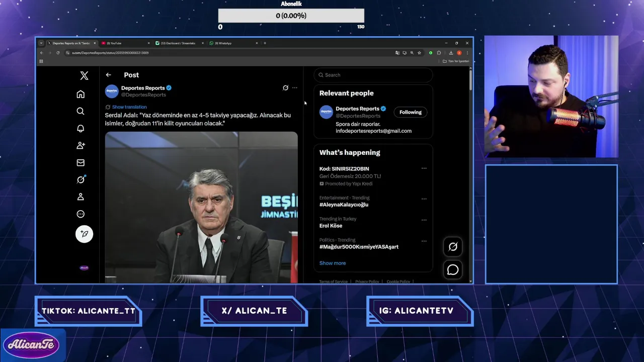Bookmark this page with star icon
The height and width of the screenshot is (362, 644).
[x=419, y=53]
